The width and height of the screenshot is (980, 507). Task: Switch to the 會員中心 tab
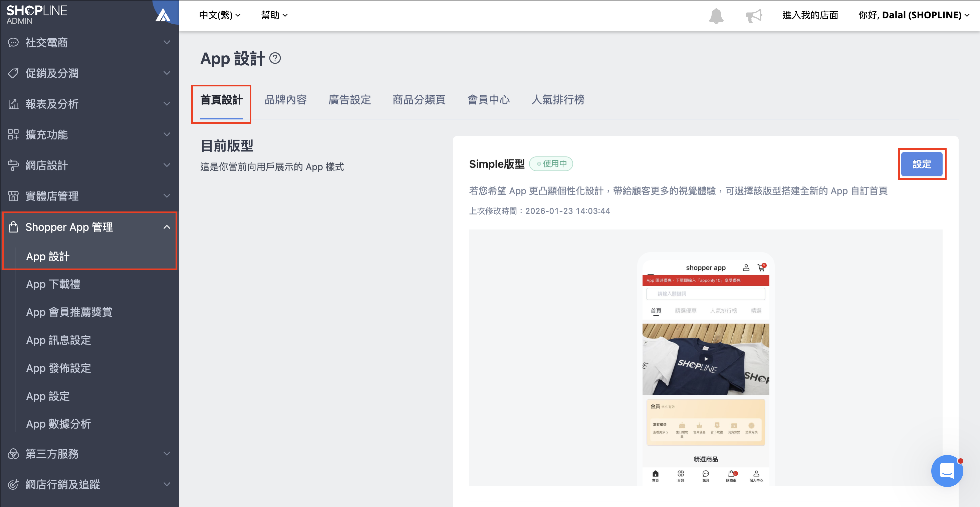pyautogui.click(x=488, y=100)
